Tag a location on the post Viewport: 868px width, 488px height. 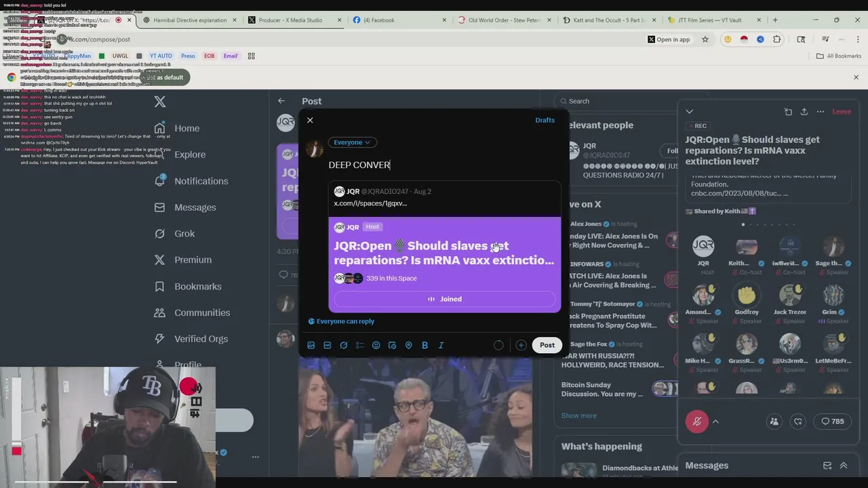(x=409, y=345)
